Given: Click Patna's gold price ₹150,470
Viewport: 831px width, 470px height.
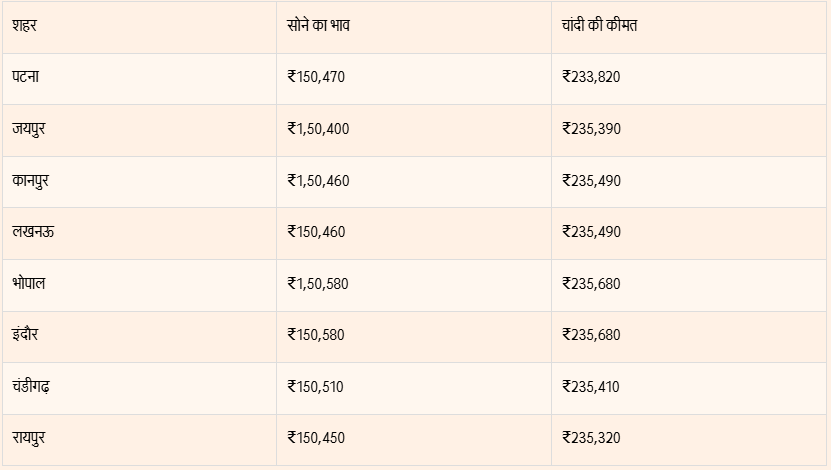Looking at the screenshot, I should tap(316, 77).
